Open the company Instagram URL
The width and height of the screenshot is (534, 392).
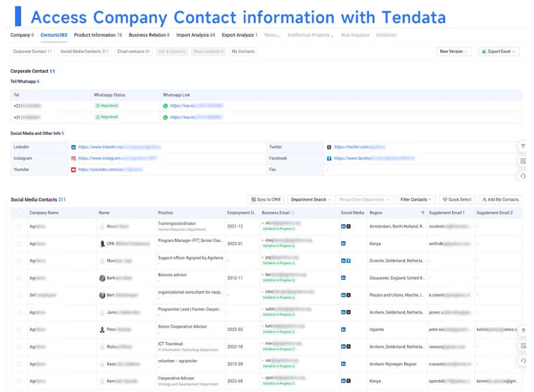pos(118,158)
